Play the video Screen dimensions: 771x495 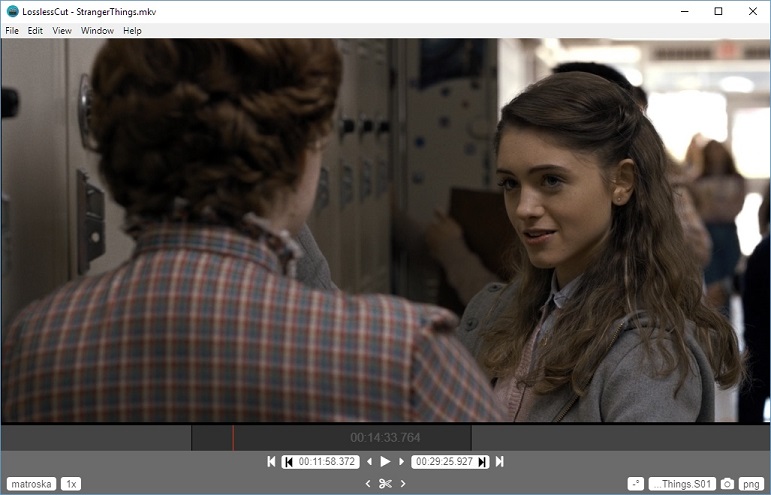tap(386, 462)
